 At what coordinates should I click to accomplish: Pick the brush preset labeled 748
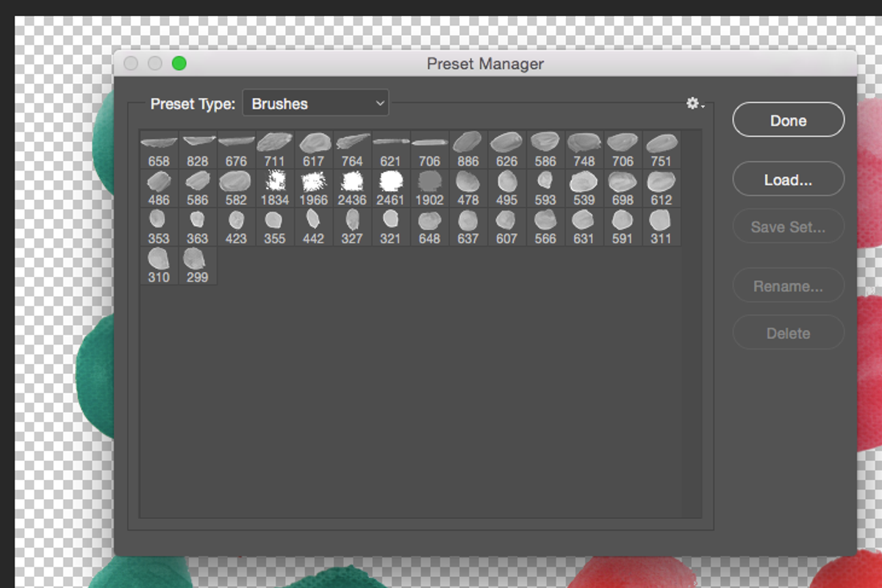point(584,150)
